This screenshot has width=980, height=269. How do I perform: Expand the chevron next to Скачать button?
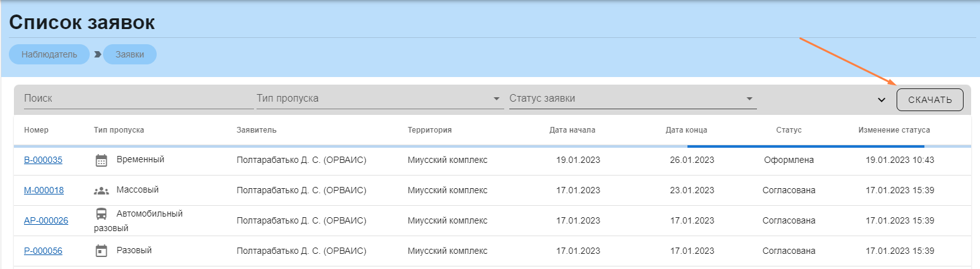pyautogui.click(x=881, y=100)
